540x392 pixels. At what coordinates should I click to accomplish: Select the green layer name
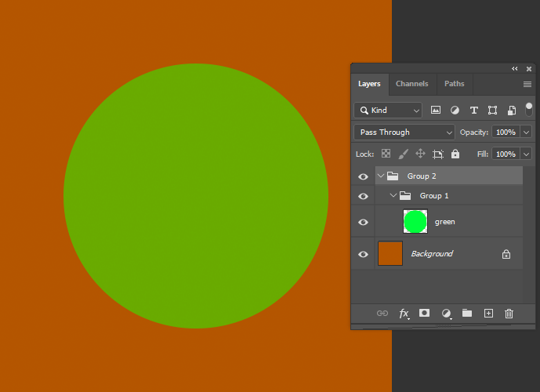pyautogui.click(x=445, y=222)
